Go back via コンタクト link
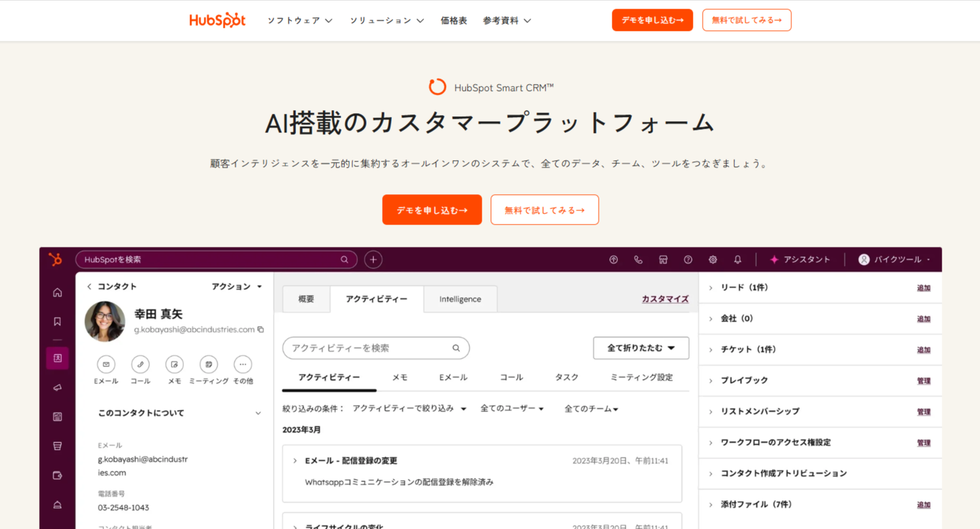This screenshot has width=980, height=529. [112, 286]
